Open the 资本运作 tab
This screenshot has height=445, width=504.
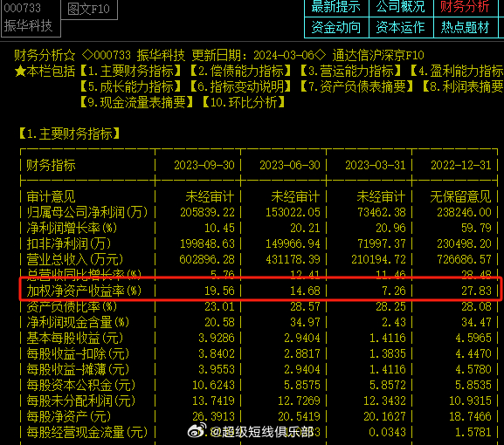click(401, 27)
